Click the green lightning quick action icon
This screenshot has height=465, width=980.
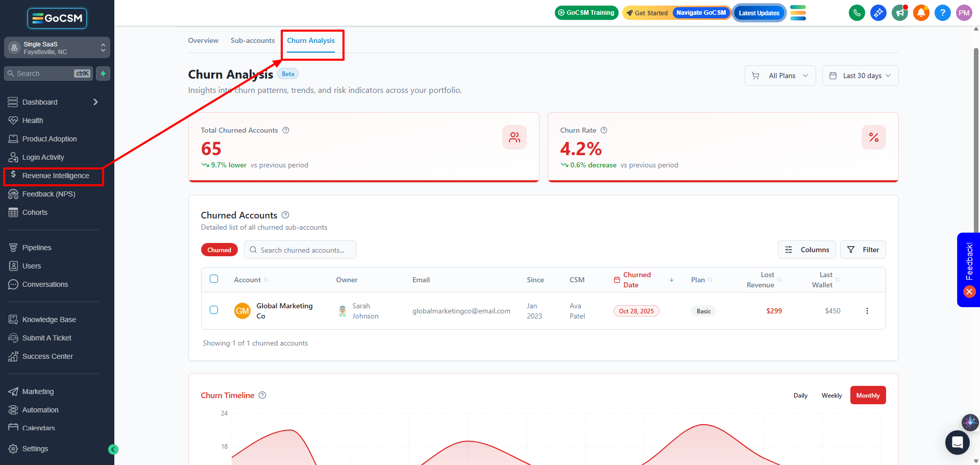(x=103, y=74)
